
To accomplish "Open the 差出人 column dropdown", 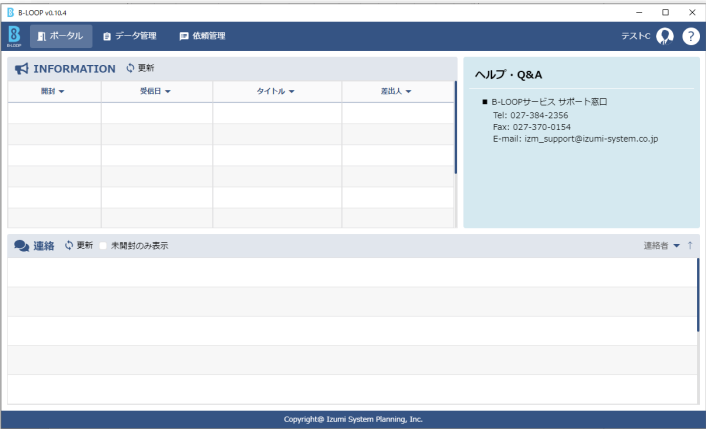I will click(x=408, y=92).
